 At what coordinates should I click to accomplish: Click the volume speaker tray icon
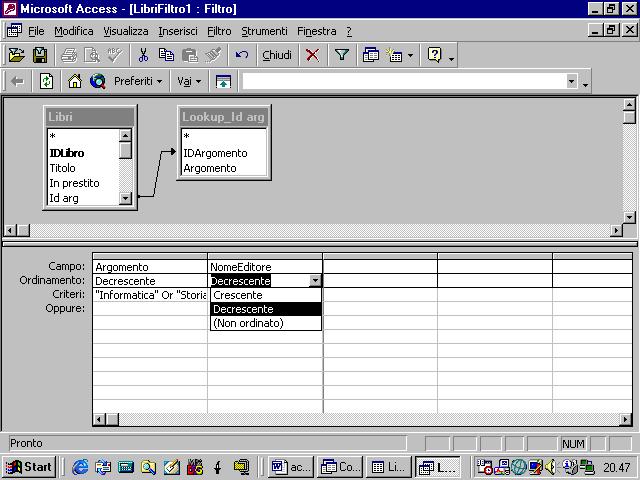coord(550,467)
